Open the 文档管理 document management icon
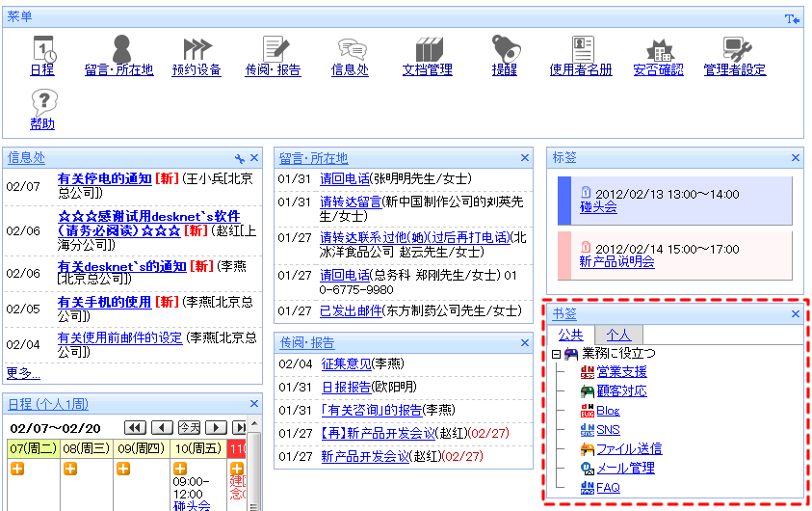Viewport: 812px width, 511px height. [428, 49]
